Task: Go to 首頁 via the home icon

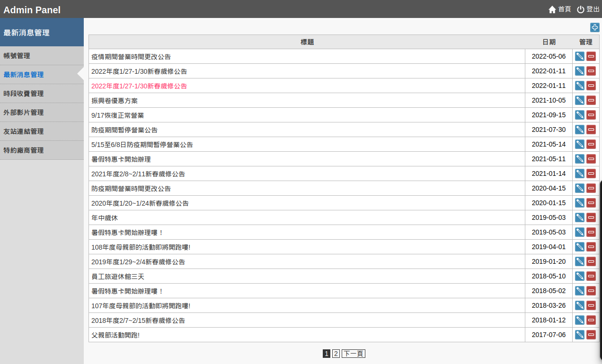Action: pos(559,9)
